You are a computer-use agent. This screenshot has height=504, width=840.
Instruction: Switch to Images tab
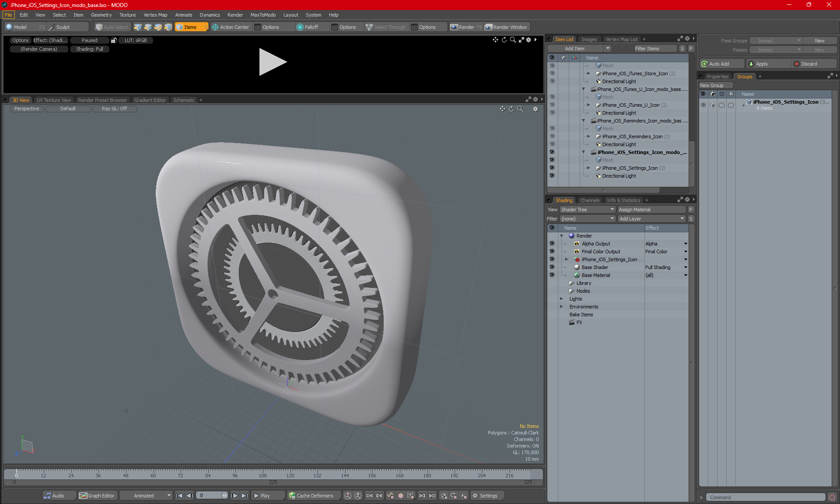tap(589, 39)
